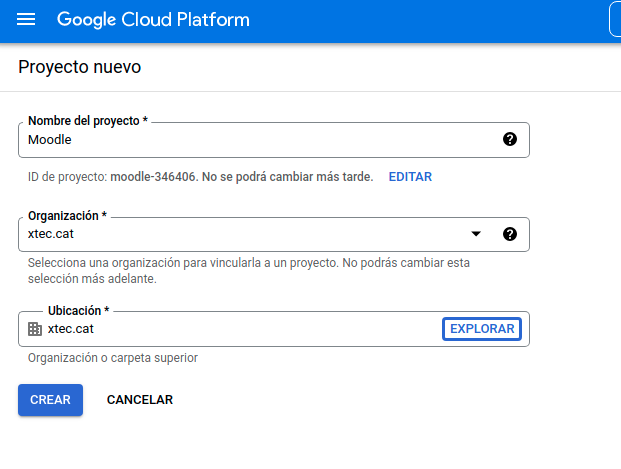Click the EXPLORAR button
This screenshot has width=621, height=469.
pyautogui.click(x=482, y=329)
